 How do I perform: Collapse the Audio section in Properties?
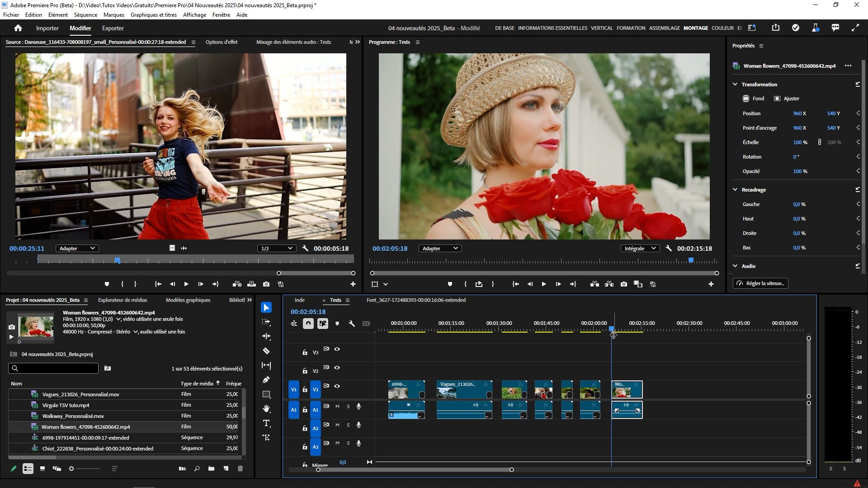point(735,266)
